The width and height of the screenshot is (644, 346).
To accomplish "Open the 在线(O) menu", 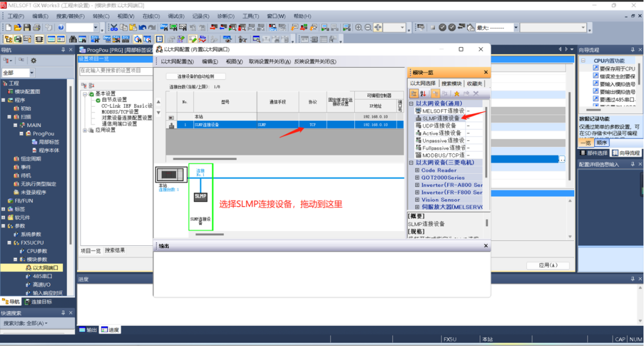I will coord(151,16).
